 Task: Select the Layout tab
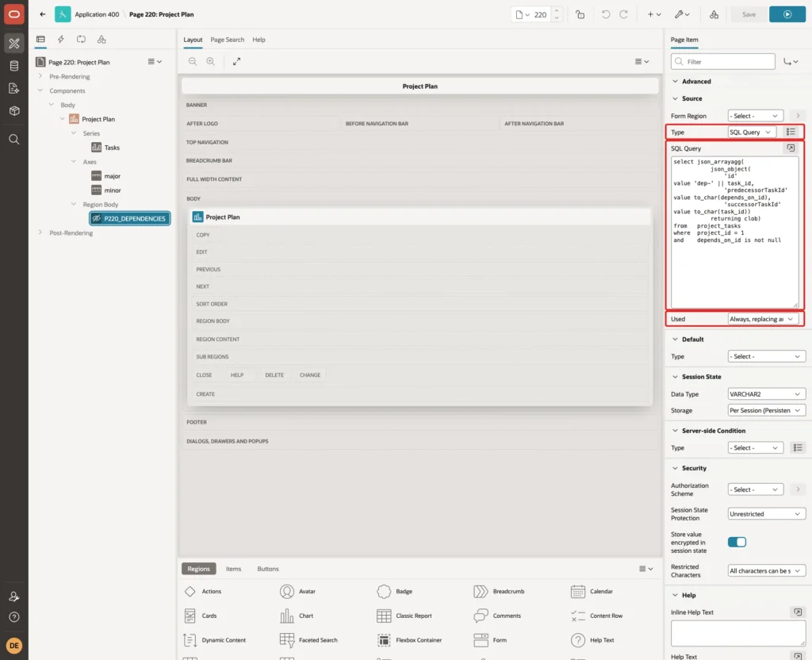193,40
